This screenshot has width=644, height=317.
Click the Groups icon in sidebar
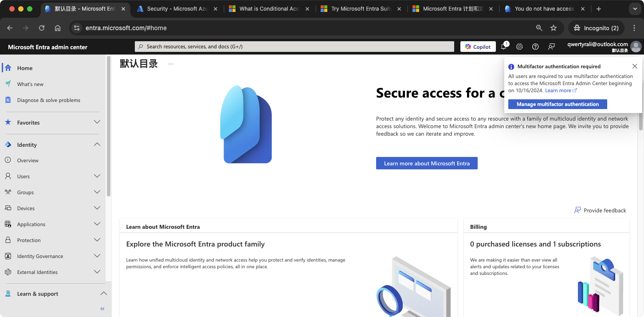(x=8, y=192)
